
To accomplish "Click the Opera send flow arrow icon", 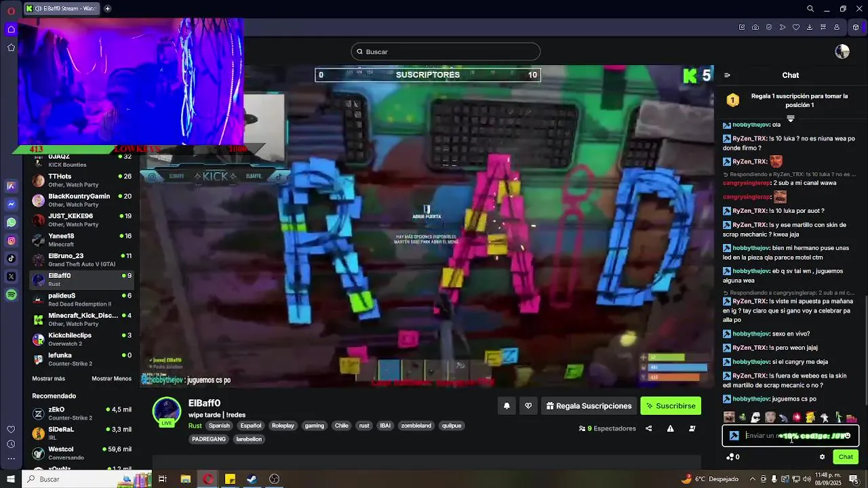I will 783,27.
